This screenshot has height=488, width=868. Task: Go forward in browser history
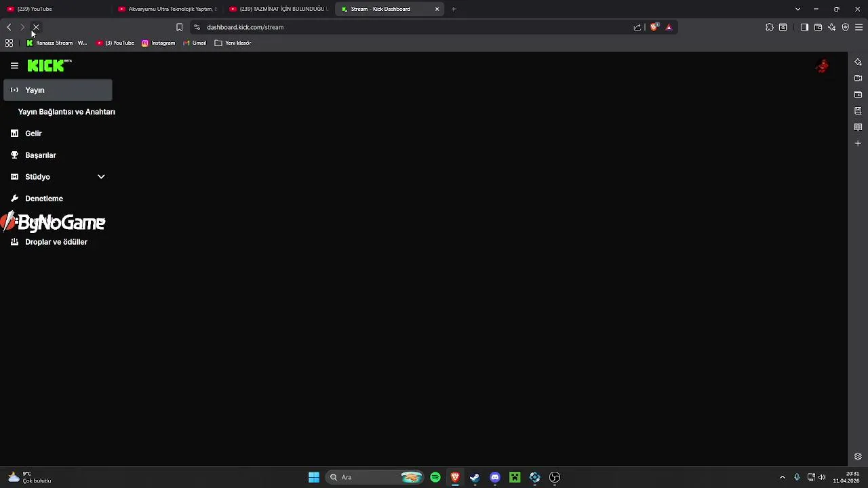(22, 27)
